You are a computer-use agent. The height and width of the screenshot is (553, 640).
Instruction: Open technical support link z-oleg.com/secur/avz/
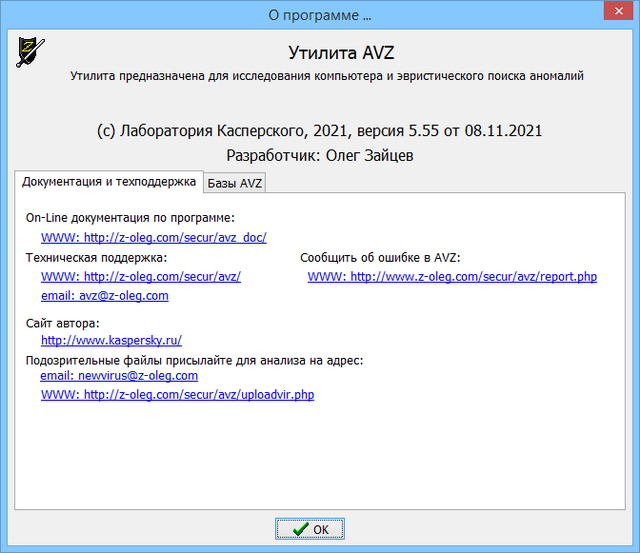click(x=141, y=277)
